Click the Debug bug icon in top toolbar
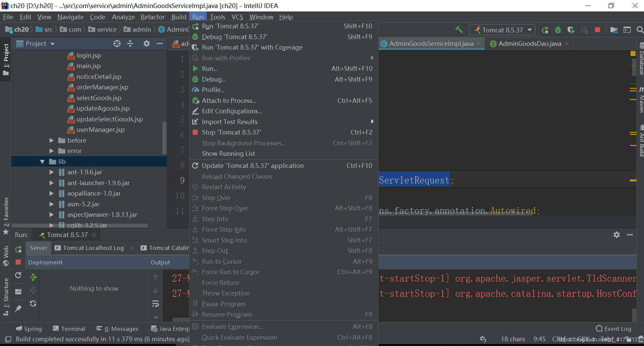Image resolution: width=644 pixels, height=346 pixels. [x=558, y=30]
